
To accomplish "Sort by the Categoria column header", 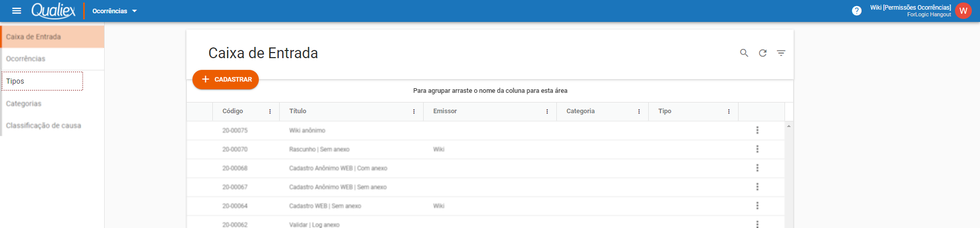I will (580, 111).
